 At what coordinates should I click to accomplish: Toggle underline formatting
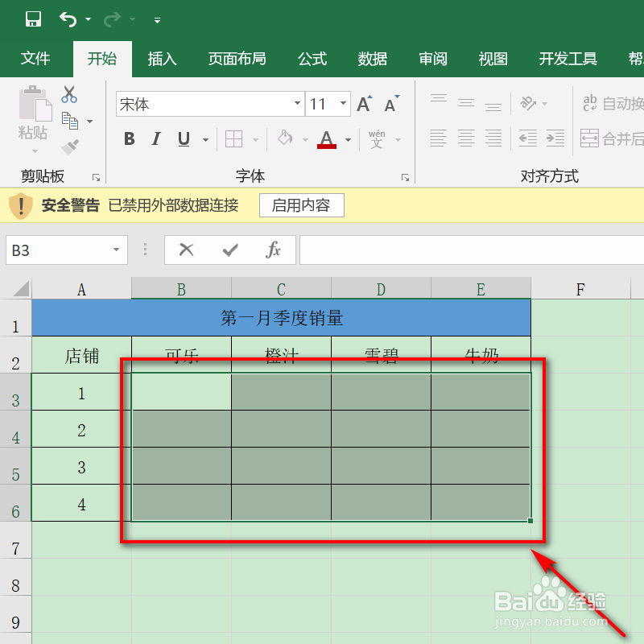click(x=184, y=138)
